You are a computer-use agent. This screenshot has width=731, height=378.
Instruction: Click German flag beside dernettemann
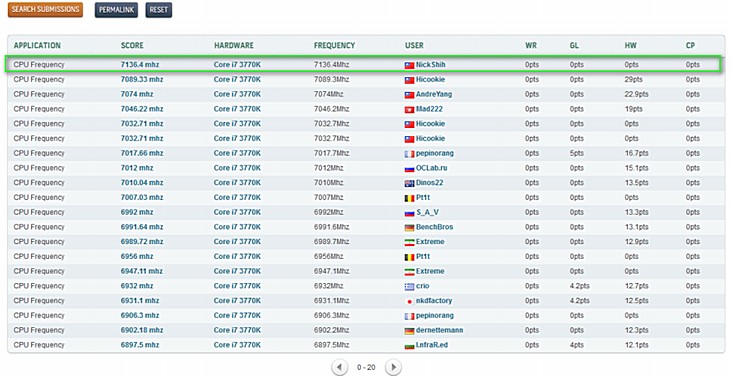[409, 331]
